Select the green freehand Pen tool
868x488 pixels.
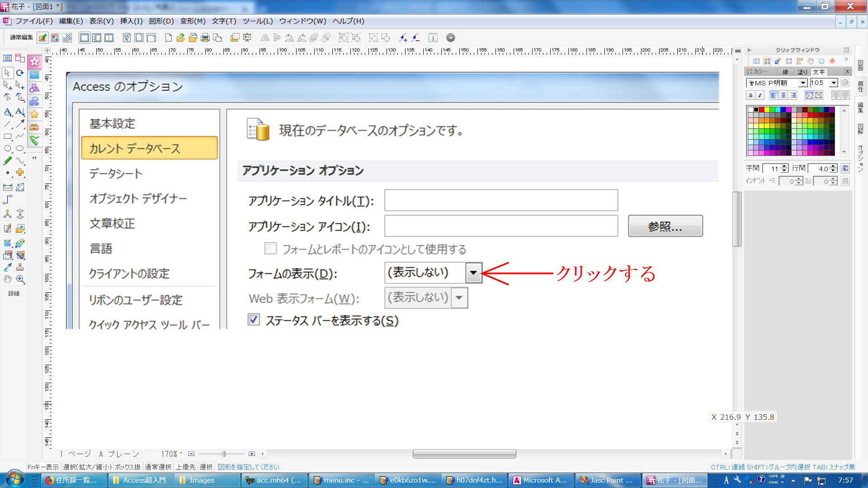[x=8, y=160]
